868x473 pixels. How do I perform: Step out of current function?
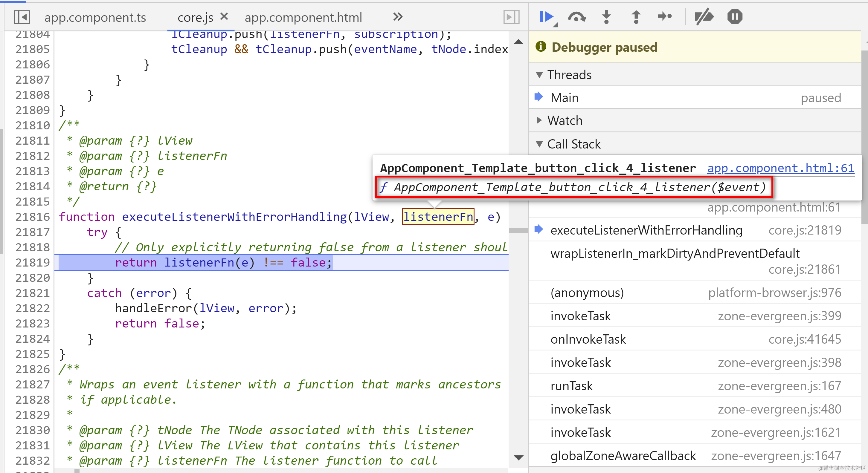tap(636, 17)
